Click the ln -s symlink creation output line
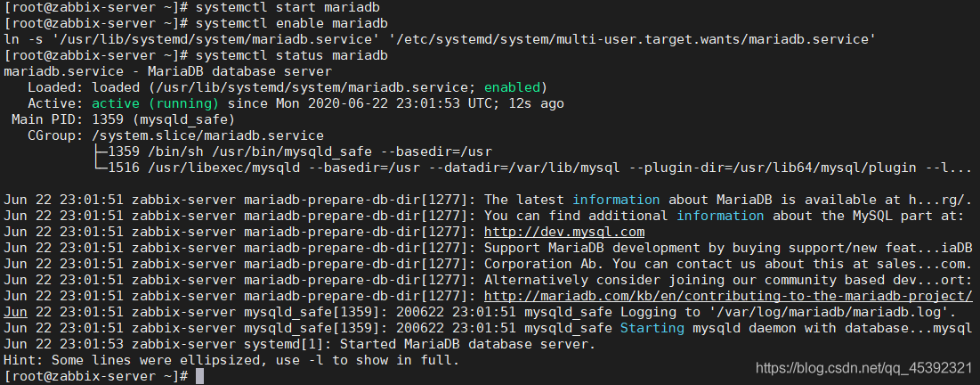 coord(440,40)
